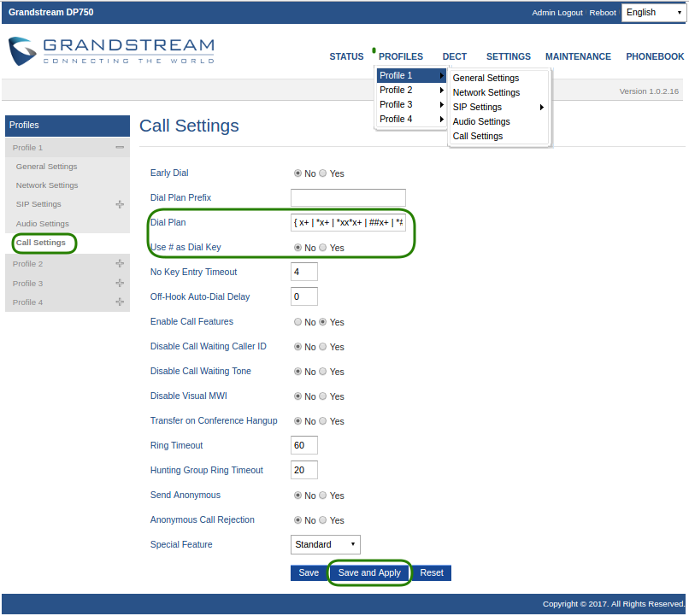689x616 pixels.
Task: Click the Dial Plan input field
Action: click(348, 223)
